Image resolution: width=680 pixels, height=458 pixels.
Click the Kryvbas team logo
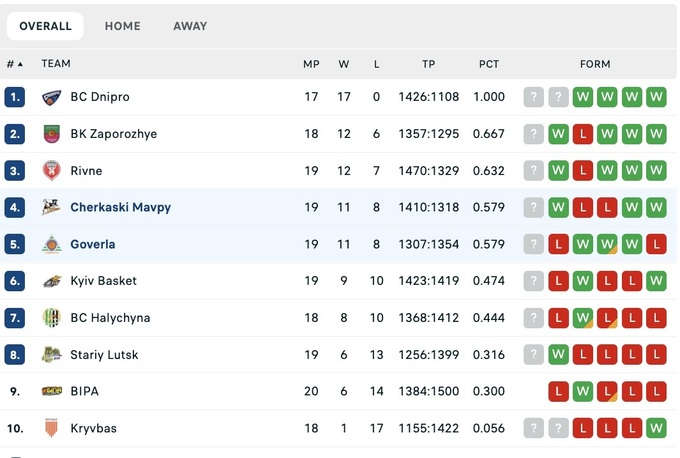(52, 429)
